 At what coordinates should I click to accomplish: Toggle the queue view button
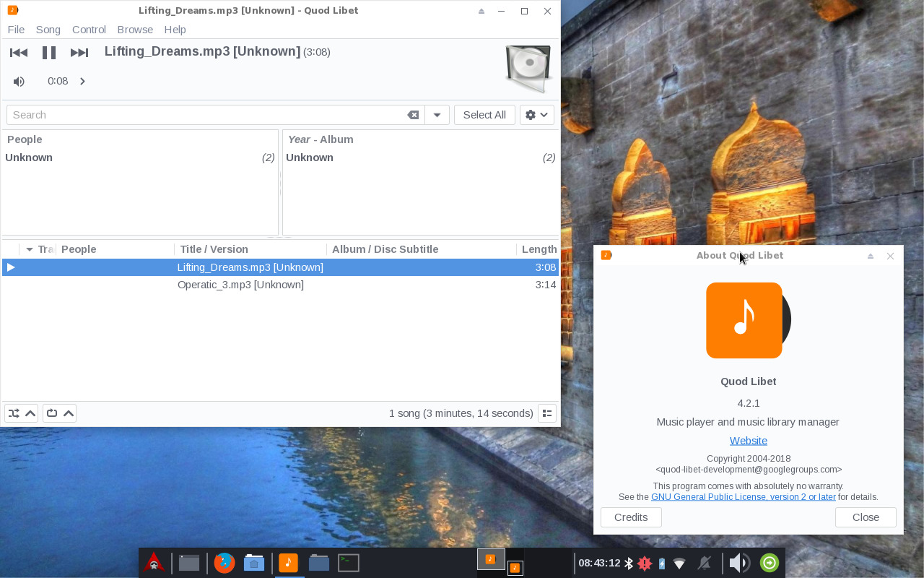547,413
